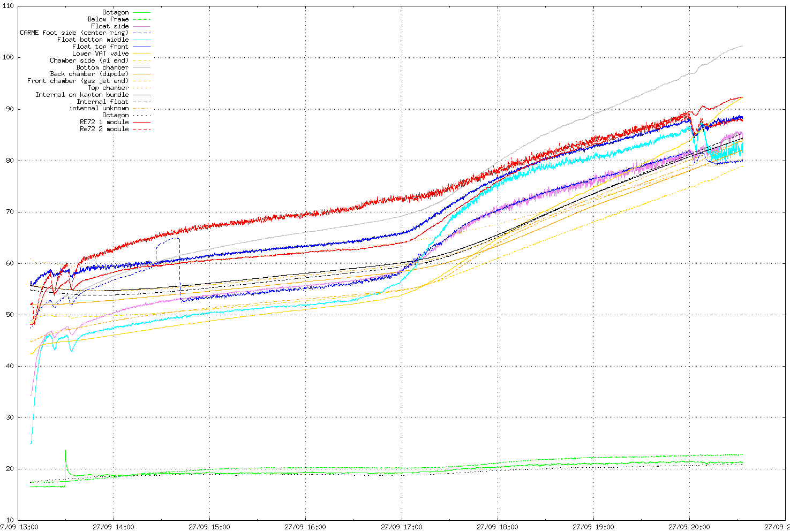This screenshot has width=790, height=532.
Task: Click the '27/09 17:00' time axis label
Action: 402,527
